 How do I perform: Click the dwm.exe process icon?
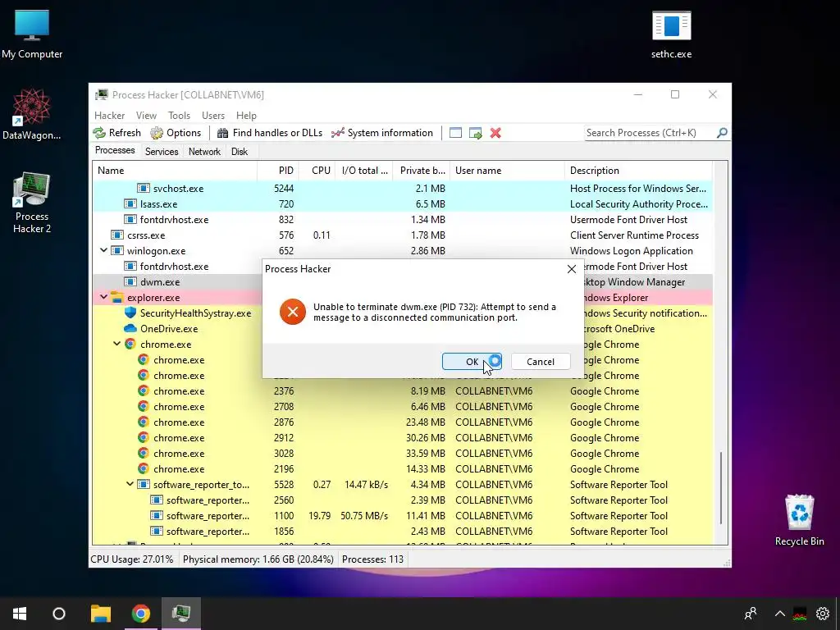point(130,282)
